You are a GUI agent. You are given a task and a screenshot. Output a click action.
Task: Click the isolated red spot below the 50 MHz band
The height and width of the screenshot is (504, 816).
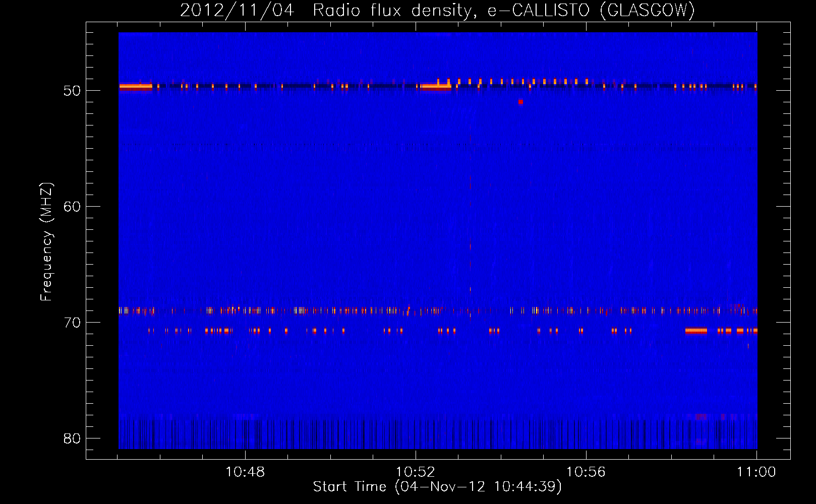tap(520, 102)
